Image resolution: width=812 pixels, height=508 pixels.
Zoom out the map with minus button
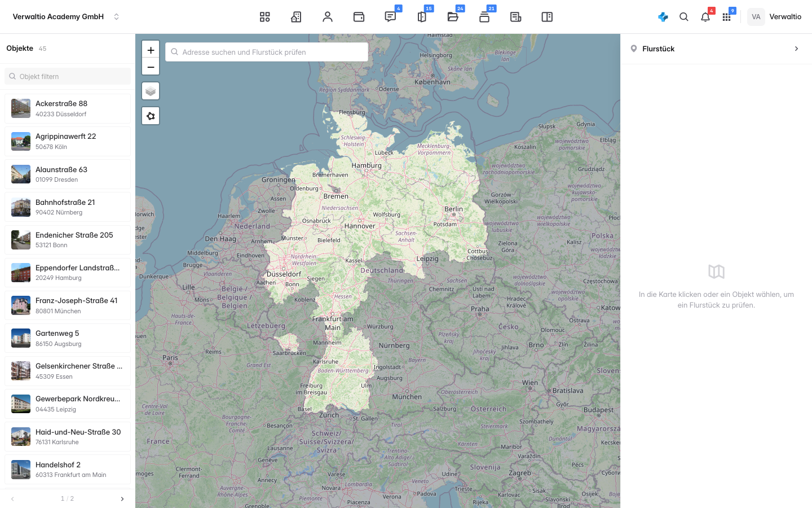point(151,67)
